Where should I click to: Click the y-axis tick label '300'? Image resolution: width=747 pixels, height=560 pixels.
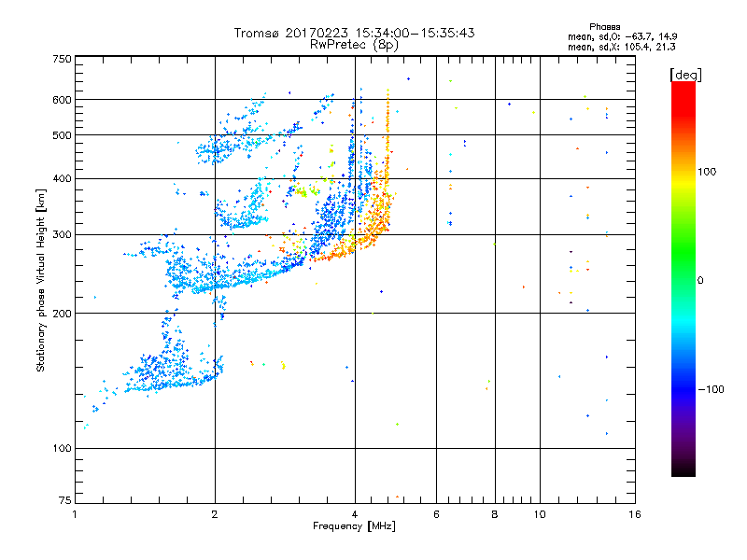click(62, 235)
